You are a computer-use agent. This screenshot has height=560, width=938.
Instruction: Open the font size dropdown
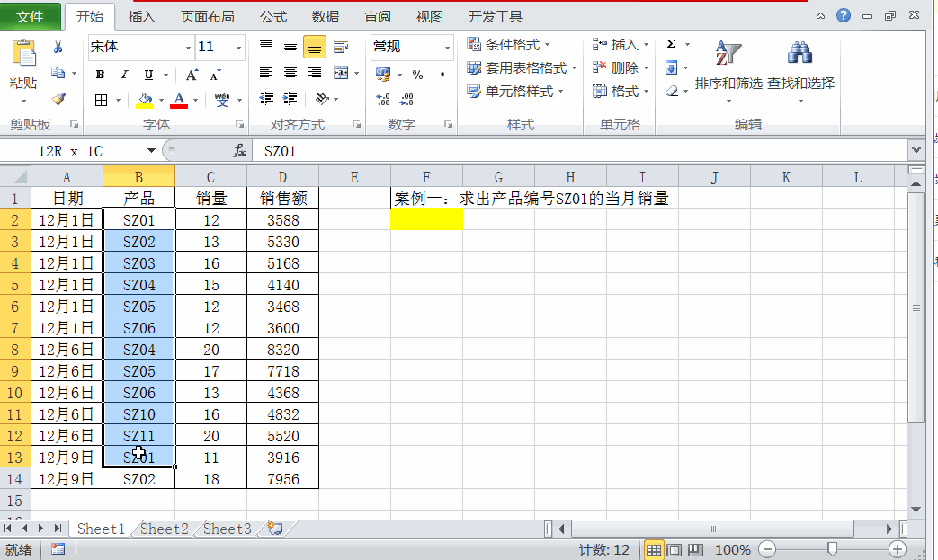point(238,48)
